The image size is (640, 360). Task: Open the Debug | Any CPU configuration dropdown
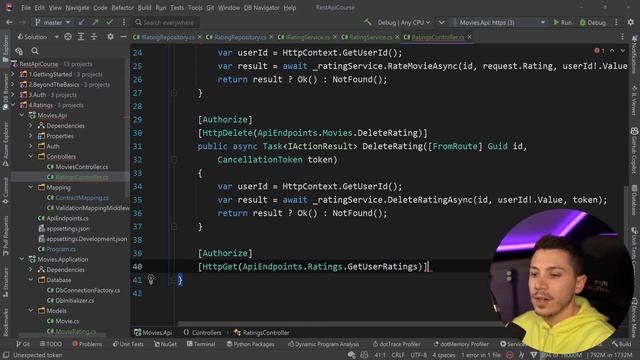coord(403,22)
